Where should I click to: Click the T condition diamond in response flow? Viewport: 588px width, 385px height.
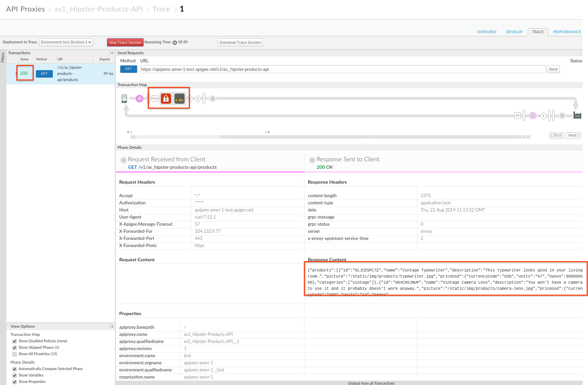click(543, 116)
